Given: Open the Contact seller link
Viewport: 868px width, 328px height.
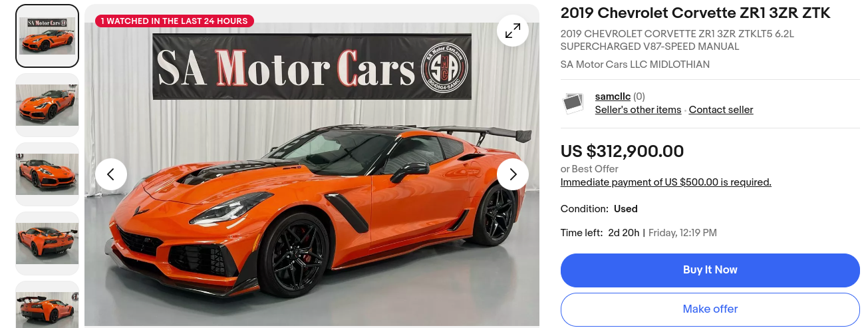Looking at the screenshot, I should 721,110.
